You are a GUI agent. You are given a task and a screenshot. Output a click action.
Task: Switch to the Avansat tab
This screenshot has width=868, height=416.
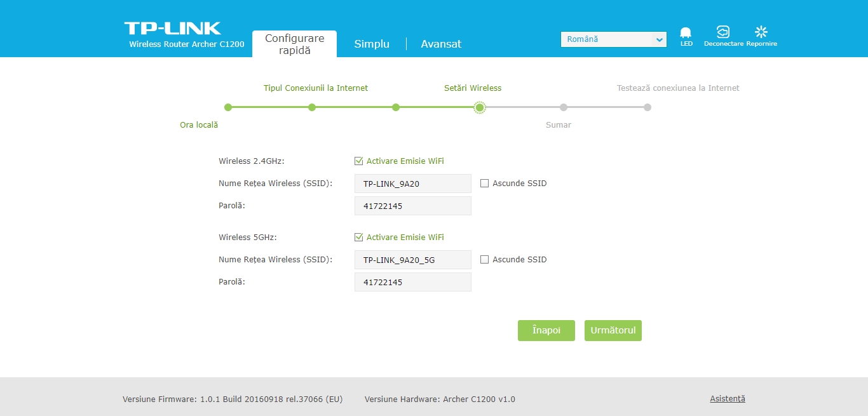pos(441,44)
